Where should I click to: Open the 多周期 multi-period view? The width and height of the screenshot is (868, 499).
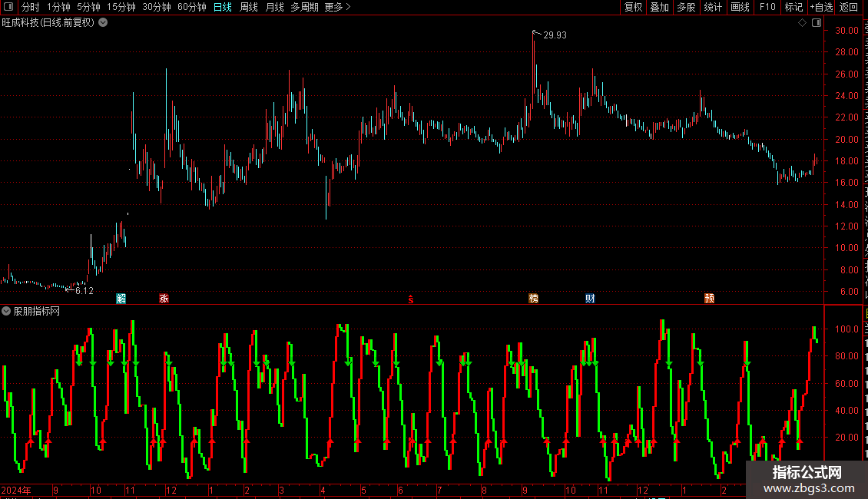click(x=304, y=7)
